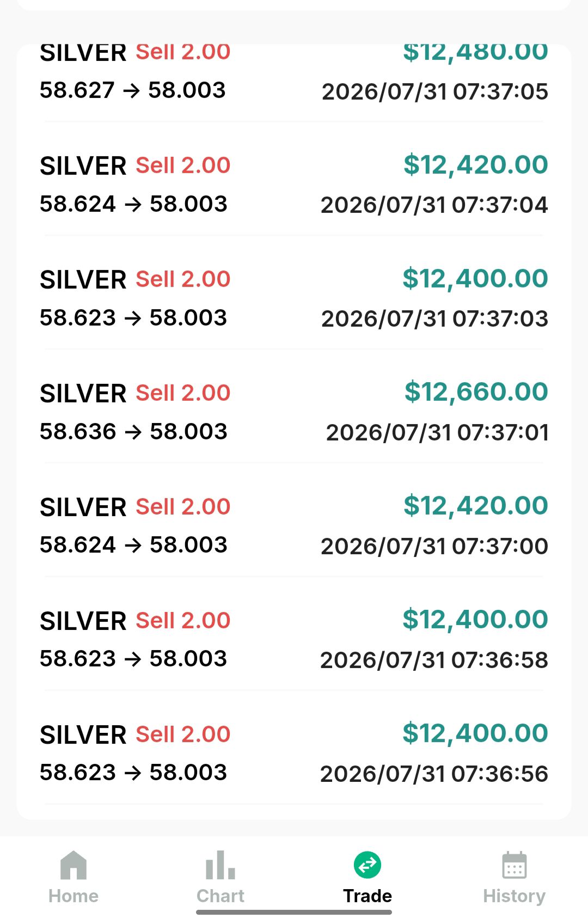Tap the system home gesture bar
This screenshot has height=918, width=588.
pos(294,912)
